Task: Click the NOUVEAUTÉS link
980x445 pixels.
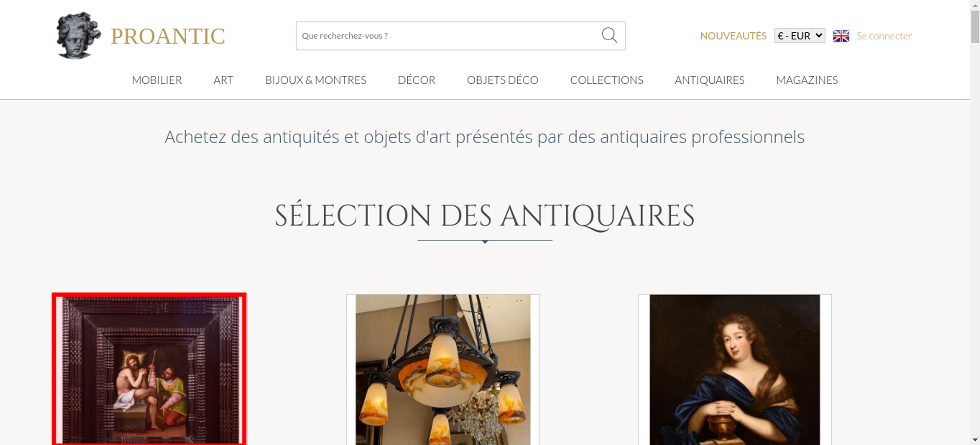Action: (x=733, y=36)
